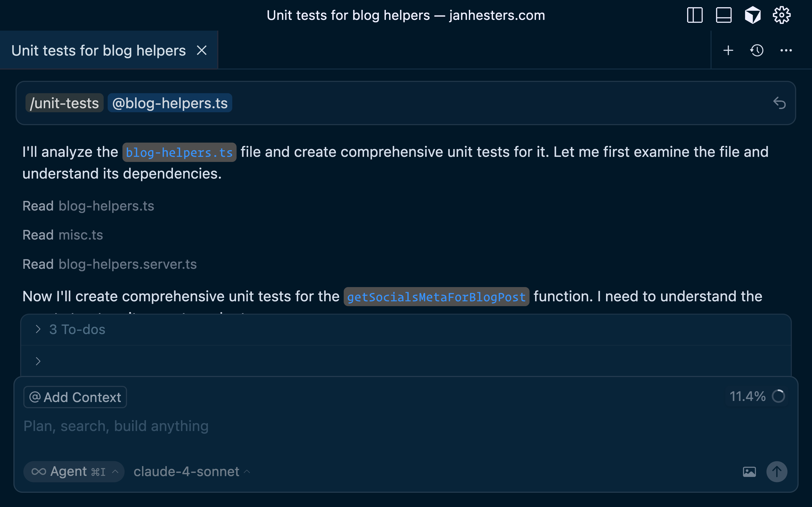Viewport: 812px width, 507px height.
Task: Open the blog-helpers.ts inline code link
Action: coord(179,153)
